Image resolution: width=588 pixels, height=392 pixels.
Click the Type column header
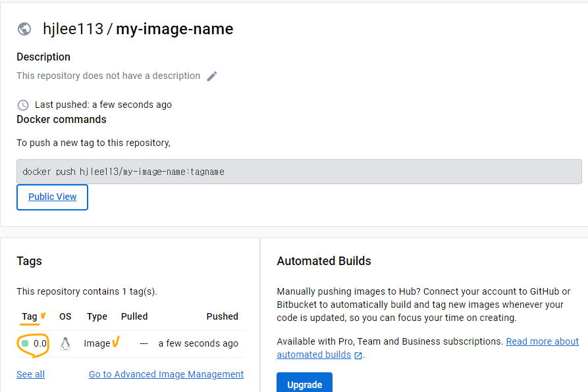[x=97, y=317]
